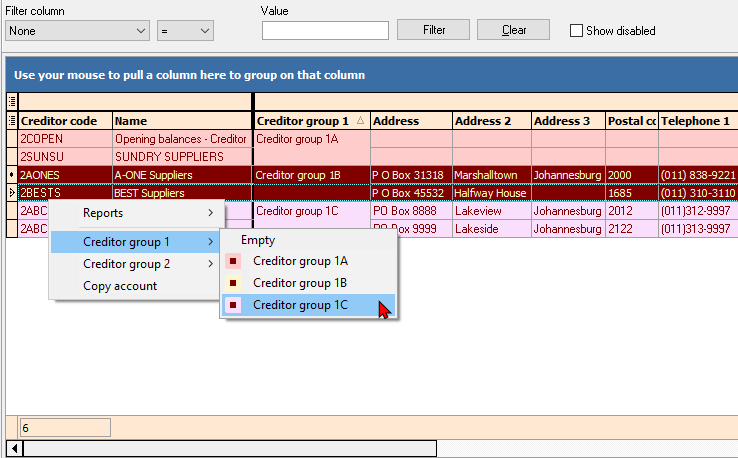Pick the Creditor group 1A color swatch
Image resolution: width=738 pixels, height=458 pixels.
(x=233, y=261)
